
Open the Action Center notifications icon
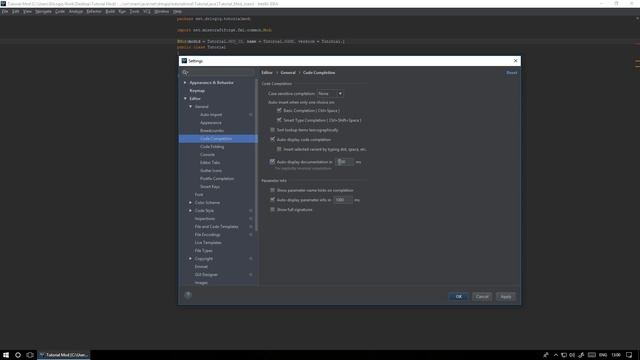[x=629, y=355]
